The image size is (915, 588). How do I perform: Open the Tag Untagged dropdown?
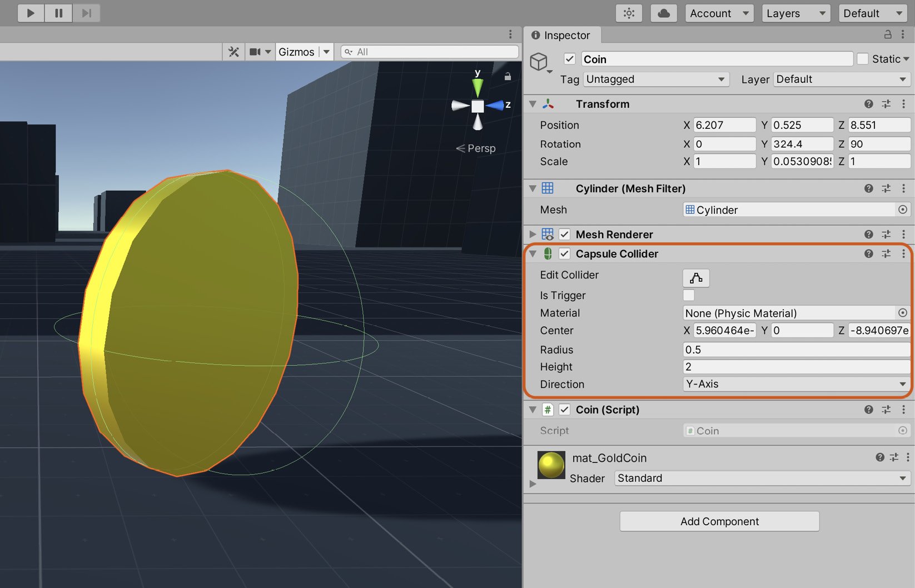(x=656, y=79)
